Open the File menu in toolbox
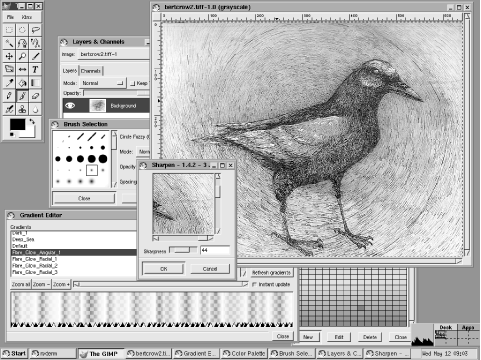The height and width of the screenshot is (360, 481). (x=11, y=17)
